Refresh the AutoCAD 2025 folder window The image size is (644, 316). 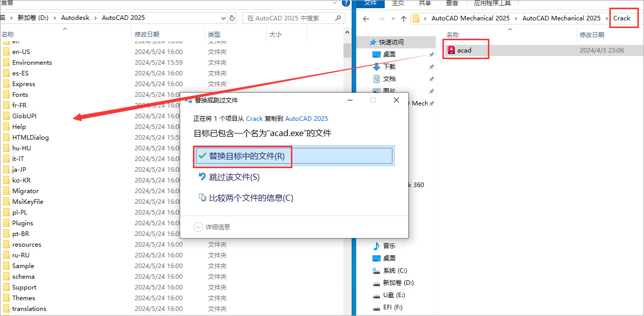coord(232,18)
